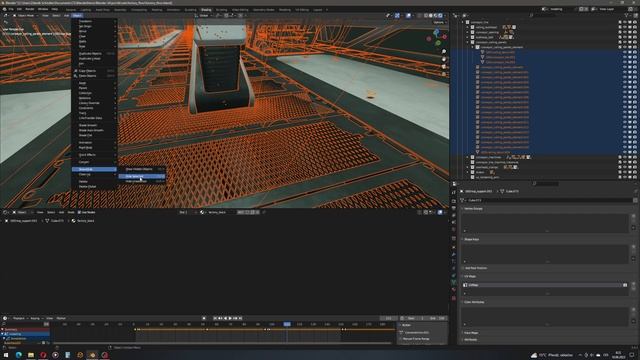Disable render camera icon for conveyor_line collection
640x360 pixels.
(634, 22)
